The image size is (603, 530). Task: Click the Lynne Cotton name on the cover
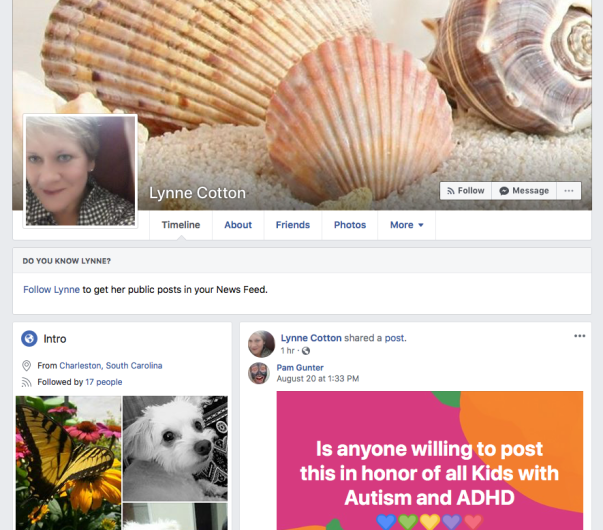(x=197, y=193)
